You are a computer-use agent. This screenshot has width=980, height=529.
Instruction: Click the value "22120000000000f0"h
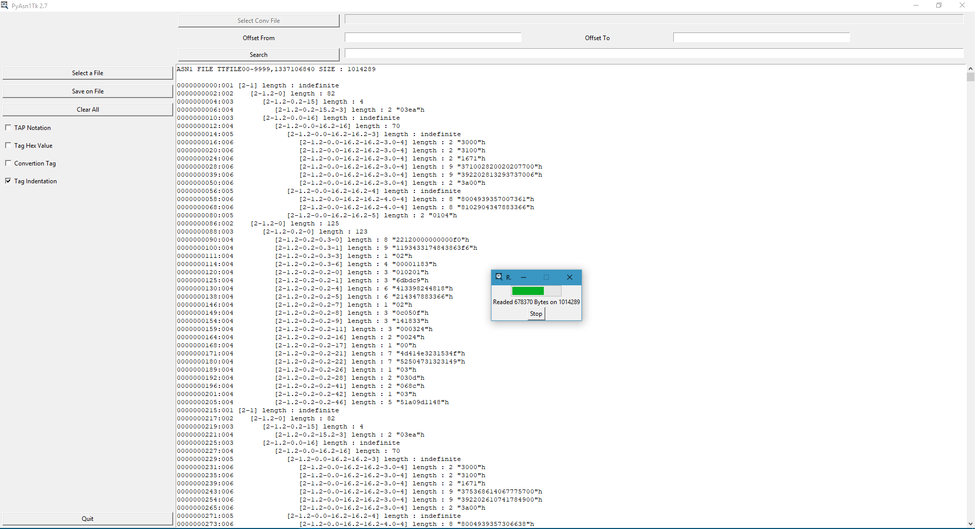tap(431, 240)
